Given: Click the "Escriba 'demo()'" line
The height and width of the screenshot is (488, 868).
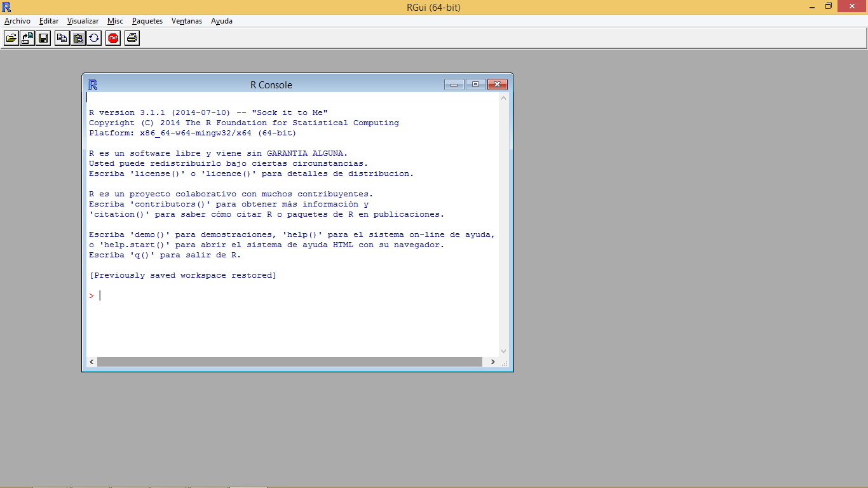Looking at the screenshot, I should coord(292,234).
